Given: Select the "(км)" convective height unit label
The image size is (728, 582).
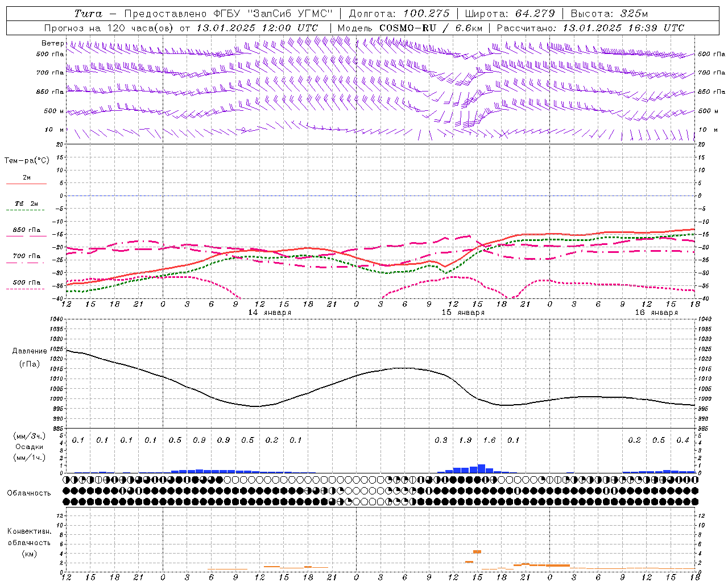Looking at the screenshot, I should (x=29, y=554).
